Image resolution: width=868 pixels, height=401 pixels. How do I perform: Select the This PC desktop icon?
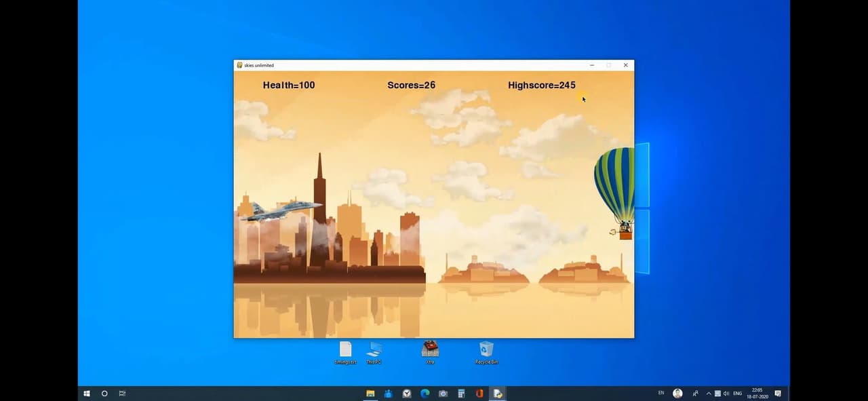[x=374, y=353]
